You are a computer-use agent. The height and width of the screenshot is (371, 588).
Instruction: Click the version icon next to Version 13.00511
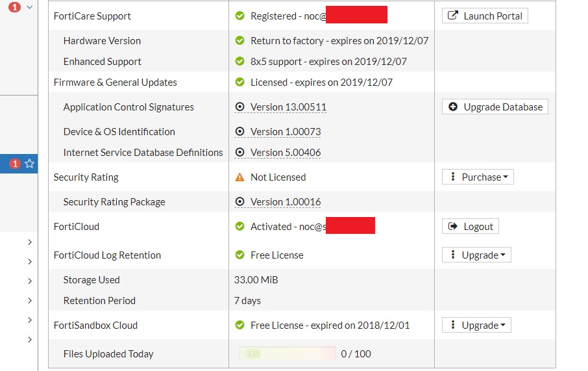tap(239, 107)
